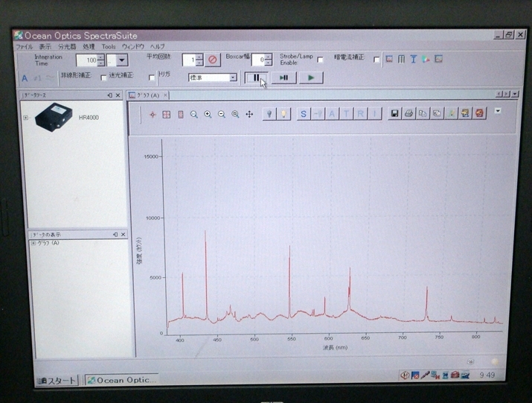
Task: Close the データソース panel
Action: (x=118, y=95)
